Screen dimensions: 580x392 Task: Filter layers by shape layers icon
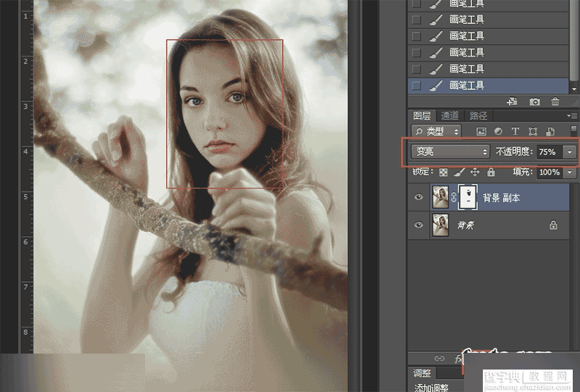533,131
